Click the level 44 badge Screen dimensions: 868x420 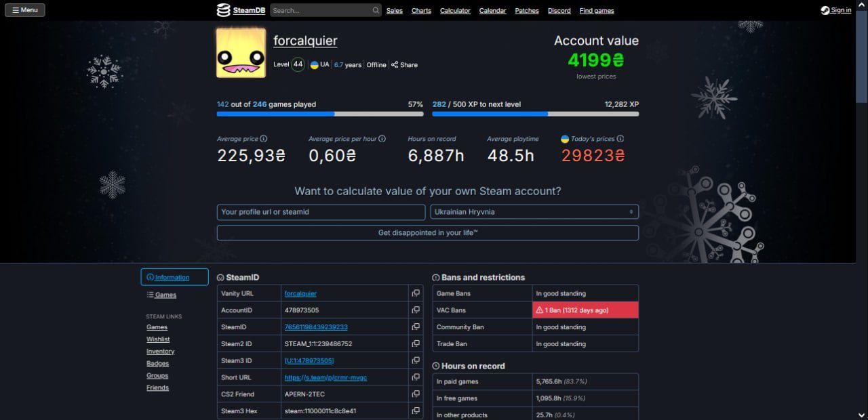coord(298,64)
